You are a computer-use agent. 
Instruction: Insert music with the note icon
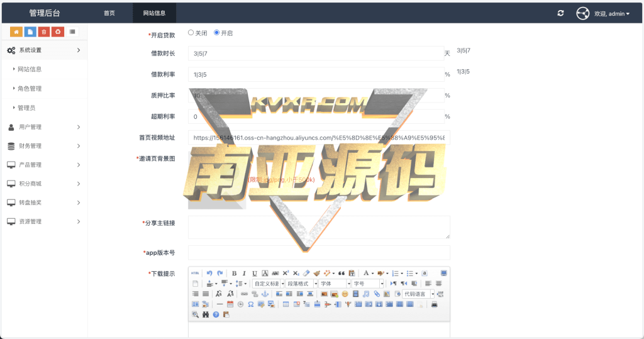tap(366, 294)
